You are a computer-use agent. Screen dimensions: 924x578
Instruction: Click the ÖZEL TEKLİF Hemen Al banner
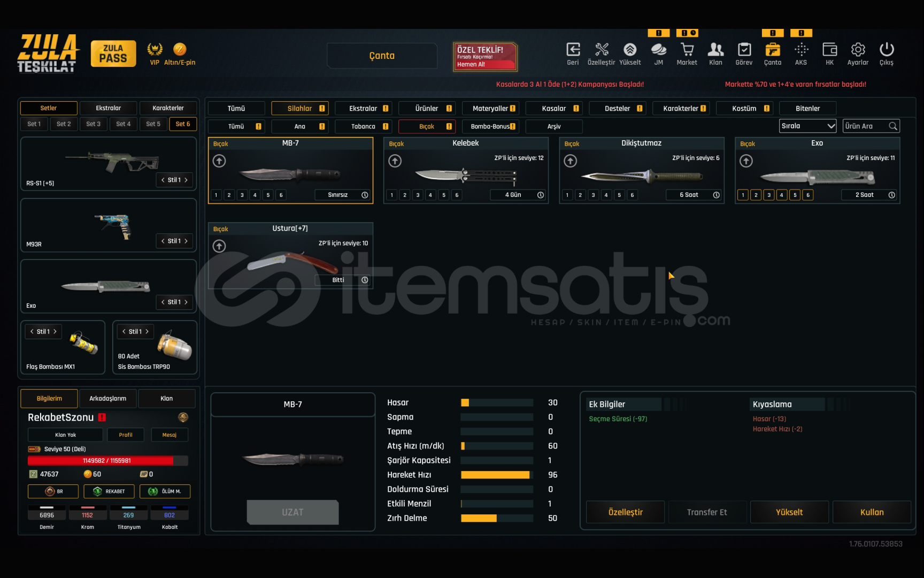coord(485,56)
